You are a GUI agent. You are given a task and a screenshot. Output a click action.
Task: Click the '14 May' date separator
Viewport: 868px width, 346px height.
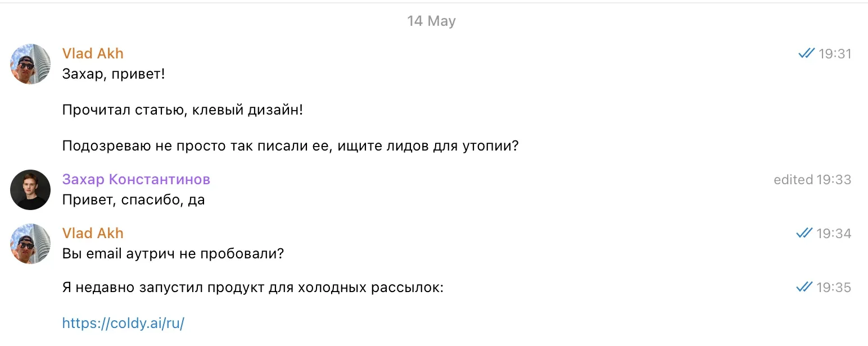pyautogui.click(x=431, y=21)
